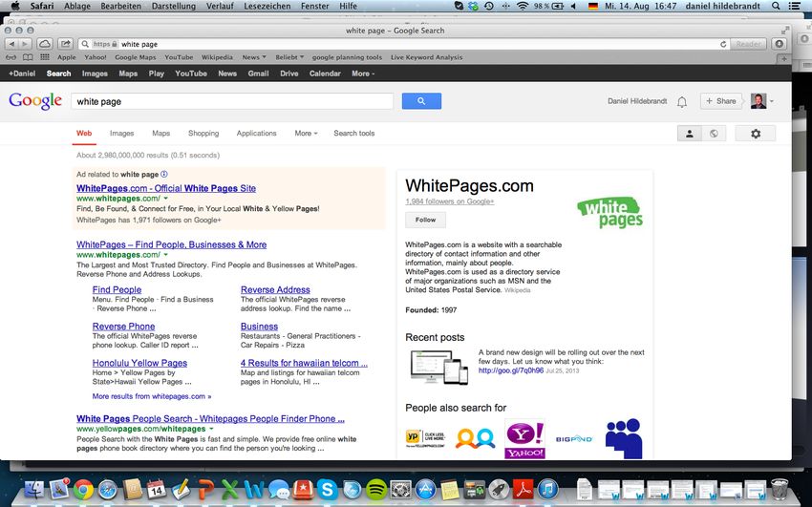Open WhitePages.com Official White Pages Site ad
This screenshot has height=507, width=812.
(166, 188)
